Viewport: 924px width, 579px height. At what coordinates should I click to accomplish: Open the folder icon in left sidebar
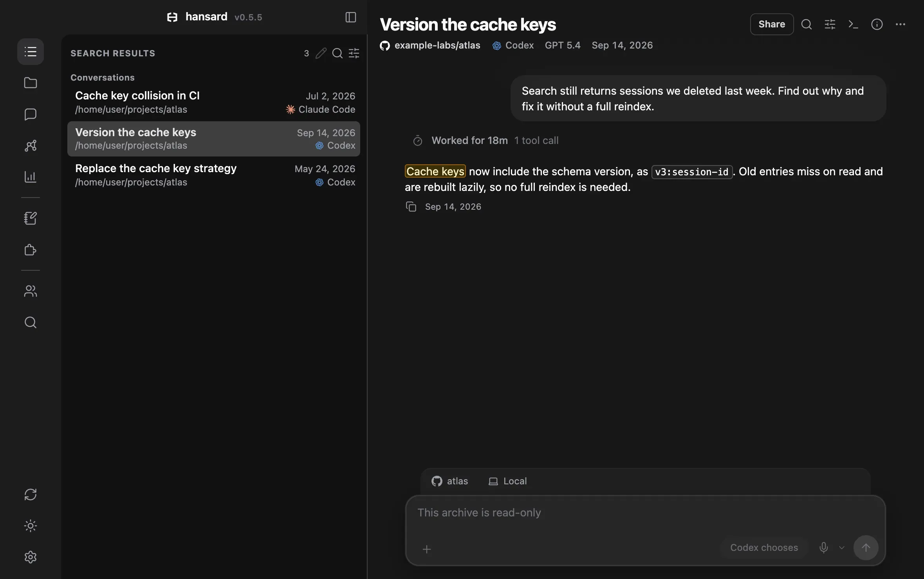point(31,83)
